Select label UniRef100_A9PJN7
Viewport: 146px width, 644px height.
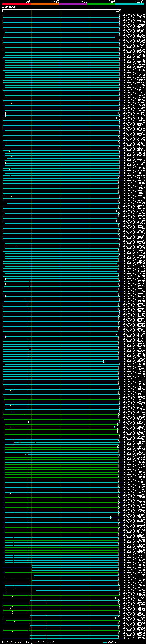[x=133, y=80]
